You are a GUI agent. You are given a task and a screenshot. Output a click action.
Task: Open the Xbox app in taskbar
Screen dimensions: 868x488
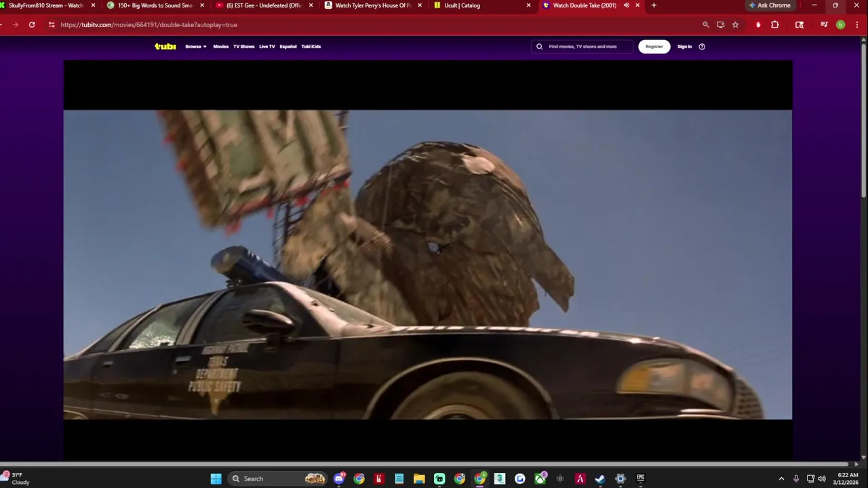click(540, 479)
